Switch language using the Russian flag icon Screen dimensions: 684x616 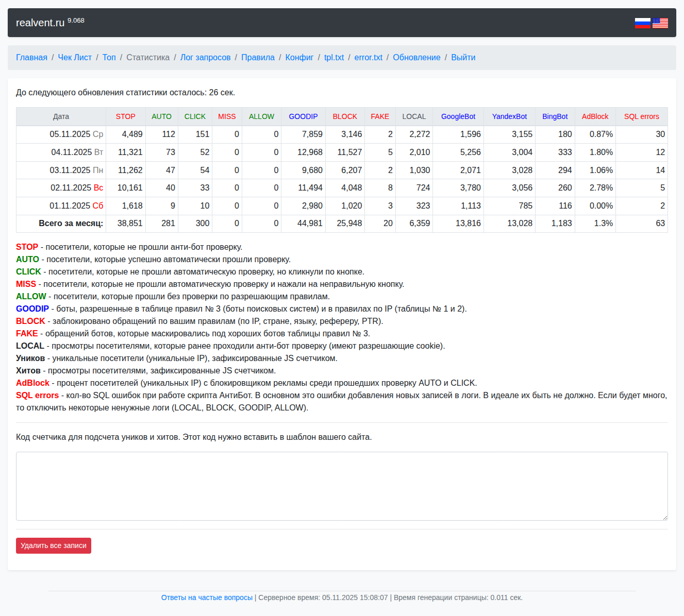pos(642,23)
